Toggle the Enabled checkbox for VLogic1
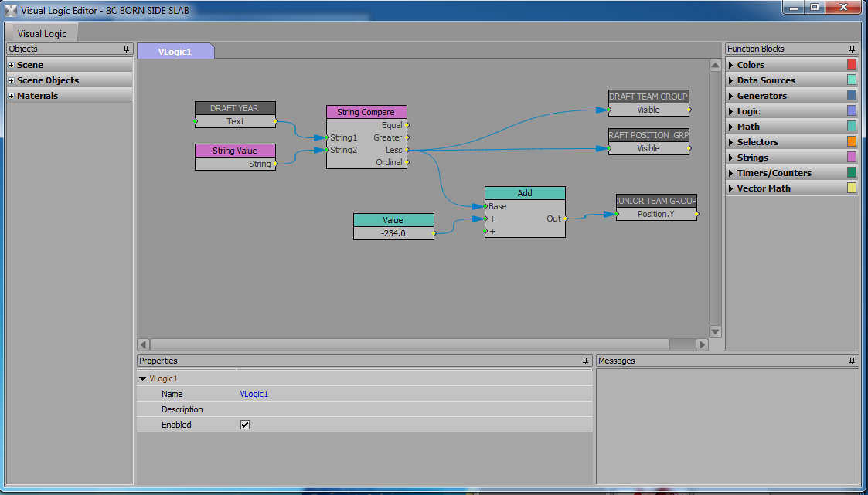Screen dimensions: 868x495 (245, 425)
